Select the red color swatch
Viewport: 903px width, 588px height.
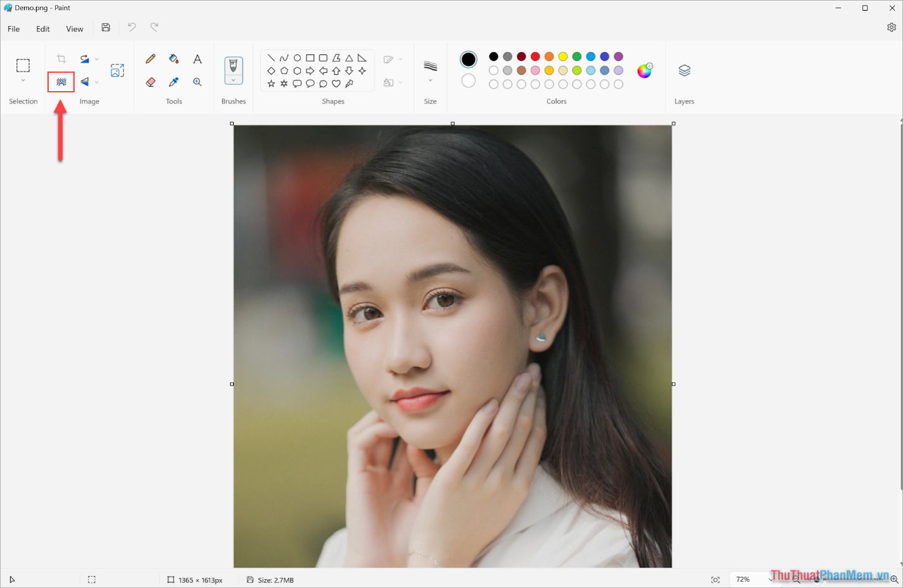[534, 56]
